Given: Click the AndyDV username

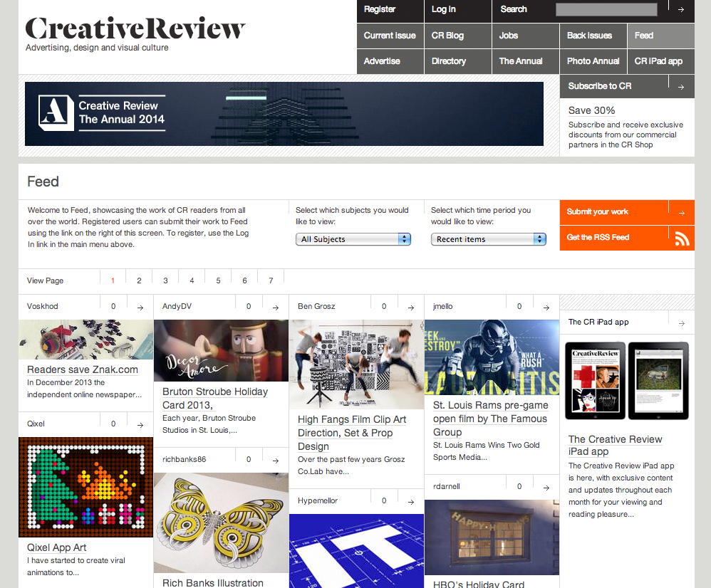Looking at the screenshot, I should click(x=177, y=307).
